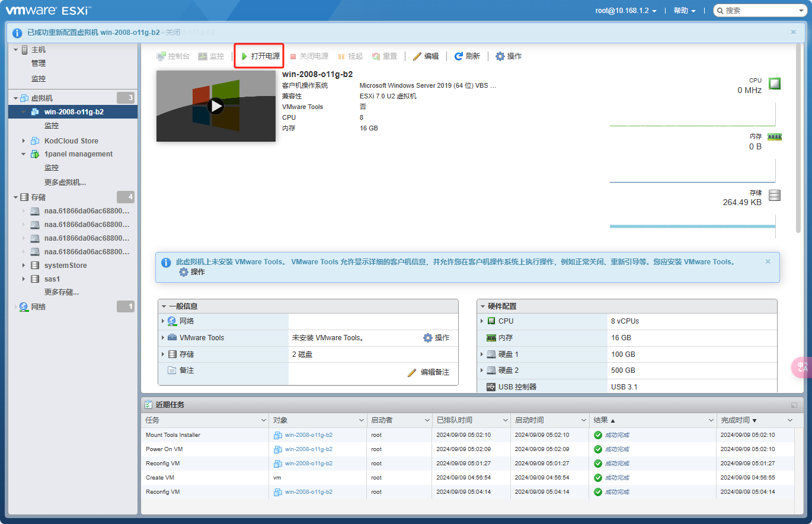812x524 pixels.
Task: Open win-2008-o11g-b2 link in Mount Tools Installer row
Action: [308, 435]
